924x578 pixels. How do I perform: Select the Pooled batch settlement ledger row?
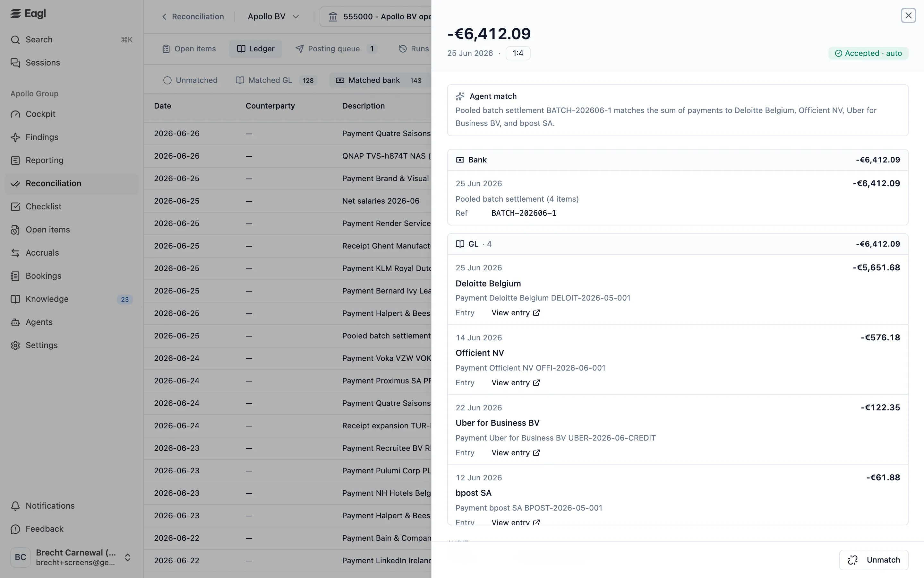click(287, 336)
